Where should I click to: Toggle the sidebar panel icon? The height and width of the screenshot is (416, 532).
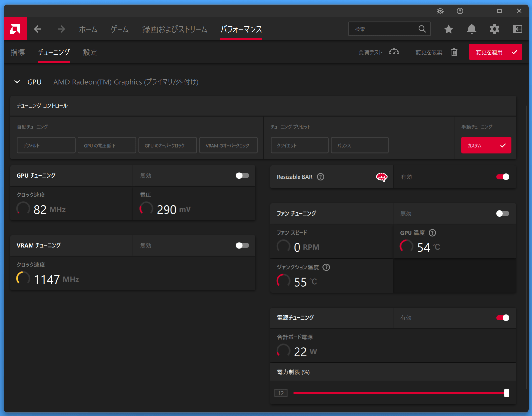(x=517, y=29)
